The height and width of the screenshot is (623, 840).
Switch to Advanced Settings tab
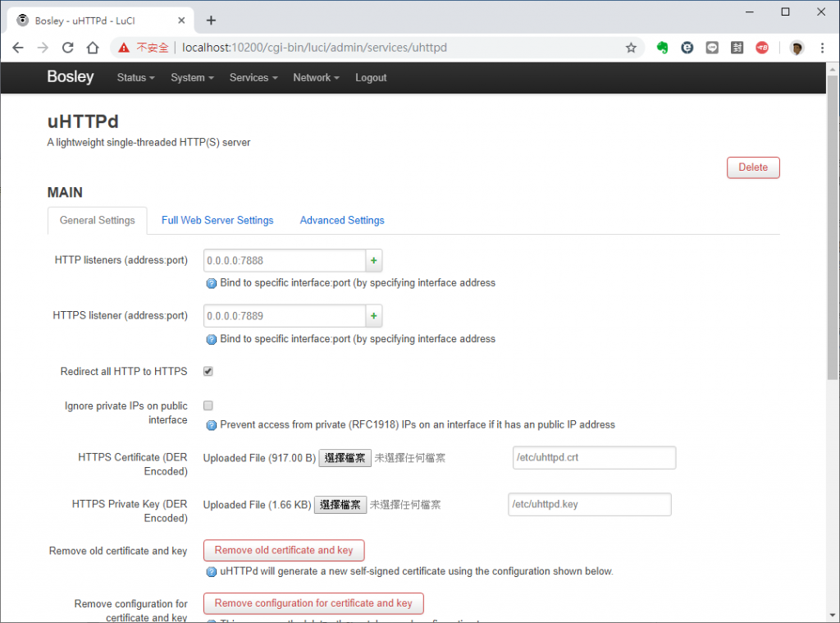tap(342, 220)
